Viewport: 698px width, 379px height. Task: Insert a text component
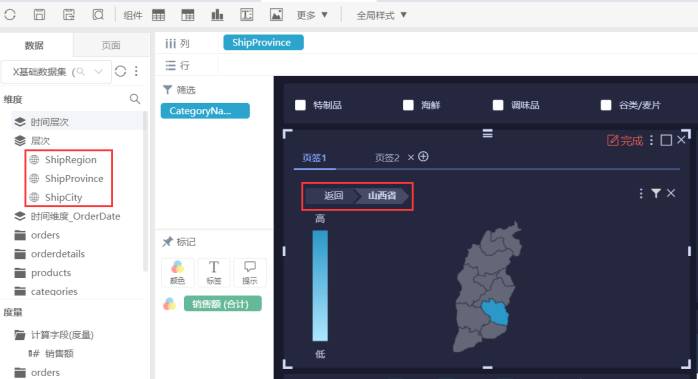tap(247, 15)
